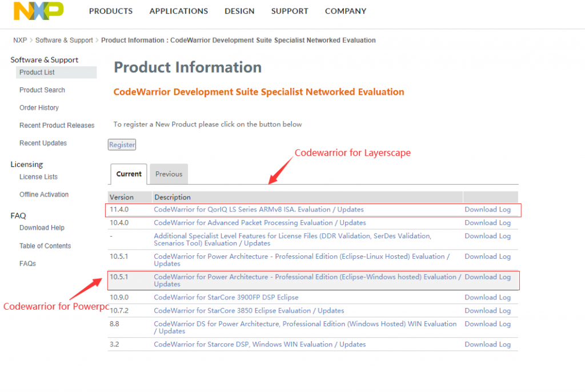Viewport: 585px width, 392px height.
Task: Open Download Help link
Action: (42, 228)
